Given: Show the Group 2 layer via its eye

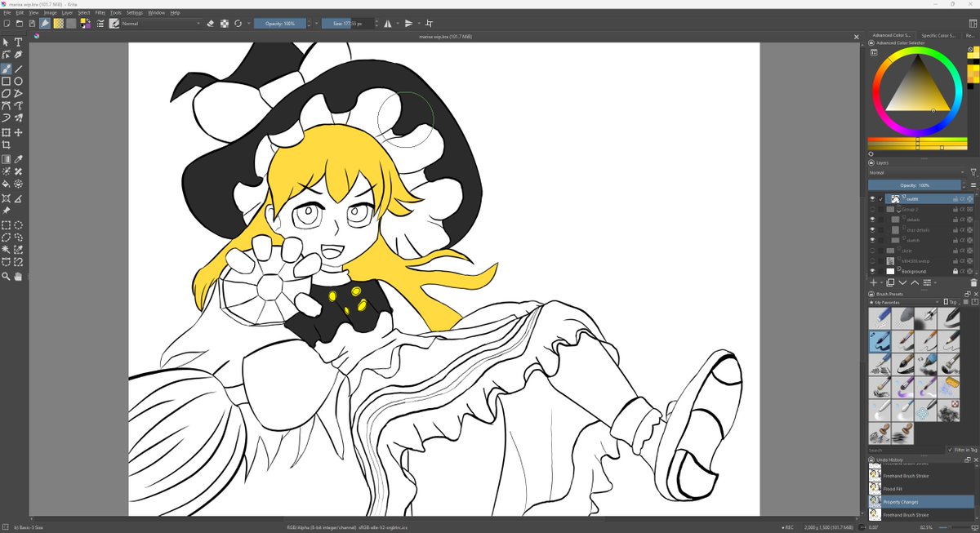Looking at the screenshot, I should pos(872,210).
